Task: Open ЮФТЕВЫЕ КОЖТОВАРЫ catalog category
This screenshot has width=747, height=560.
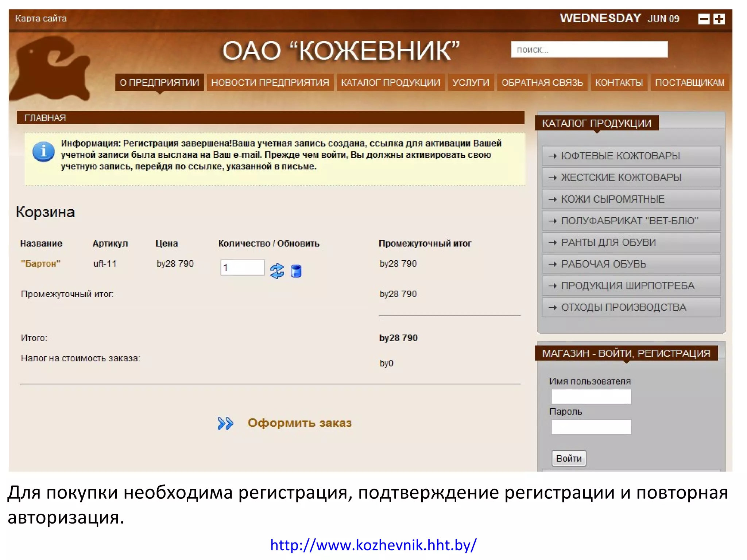Action: tap(631, 156)
